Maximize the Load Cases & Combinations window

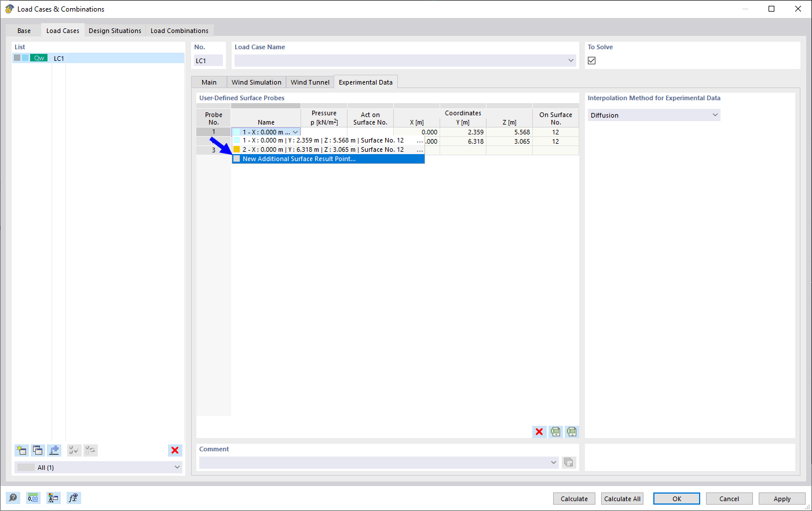pos(771,9)
